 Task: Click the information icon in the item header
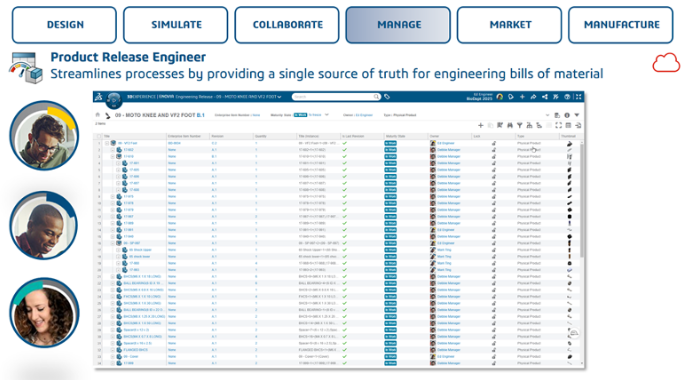click(567, 115)
